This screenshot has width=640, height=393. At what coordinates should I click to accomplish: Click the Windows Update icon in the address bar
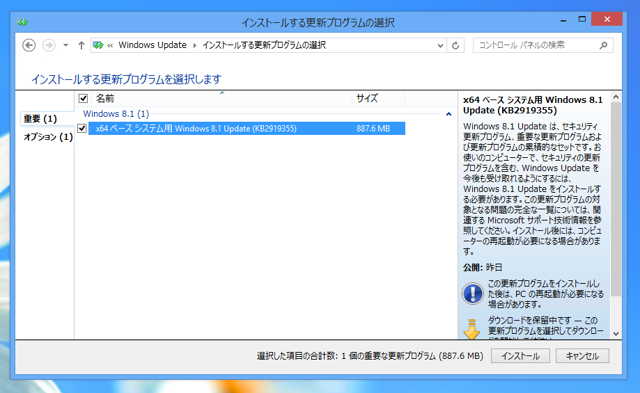click(x=98, y=45)
